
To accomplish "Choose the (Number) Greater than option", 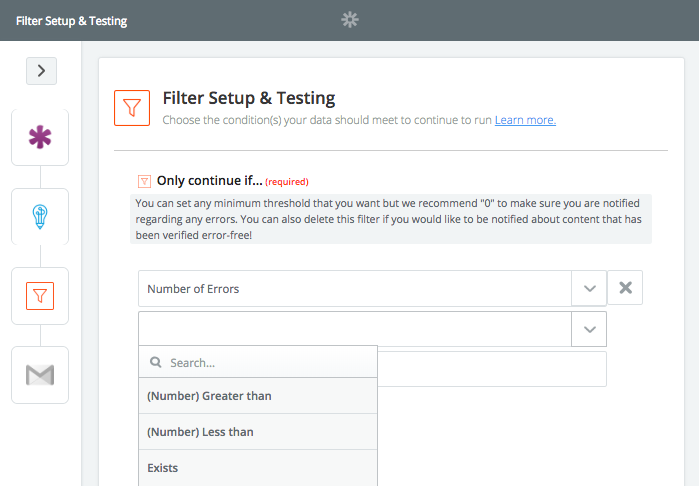I will (258, 396).
